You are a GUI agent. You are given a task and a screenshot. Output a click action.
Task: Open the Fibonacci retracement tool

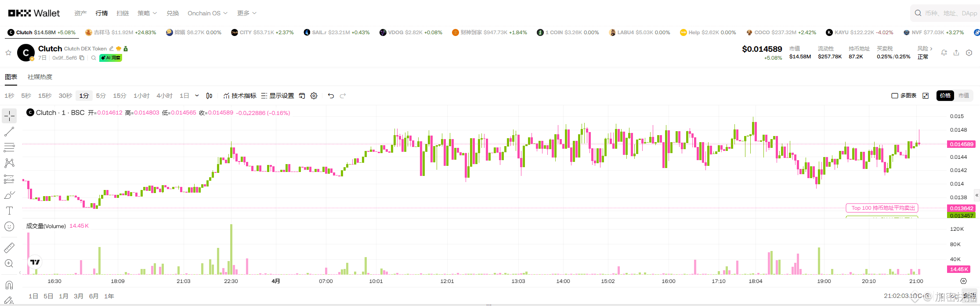click(x=9, y=147)
